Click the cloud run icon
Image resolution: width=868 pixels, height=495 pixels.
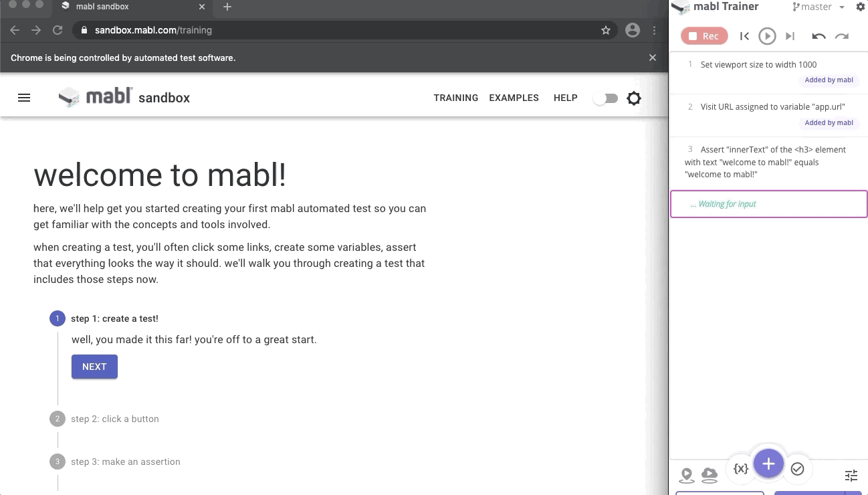pos(710,475)
